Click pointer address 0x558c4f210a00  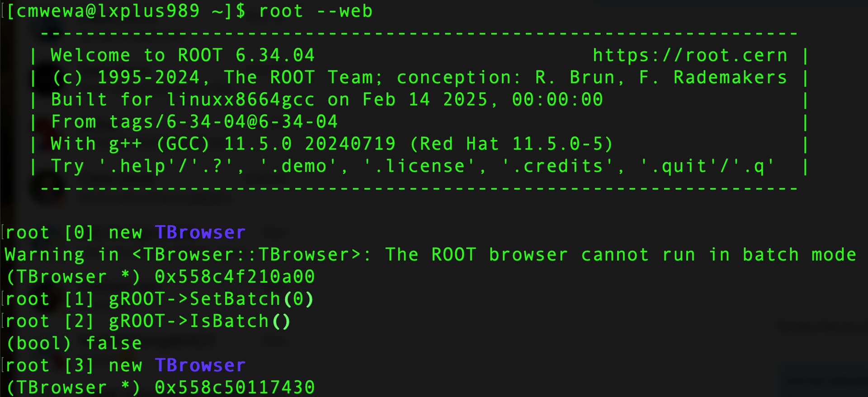tap(235, 276)
